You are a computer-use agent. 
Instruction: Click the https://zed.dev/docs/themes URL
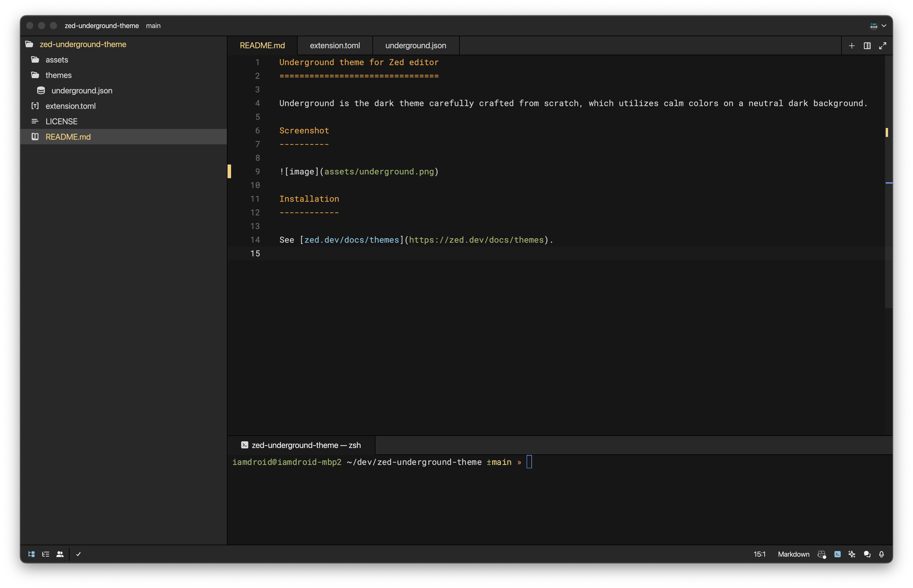476,240
